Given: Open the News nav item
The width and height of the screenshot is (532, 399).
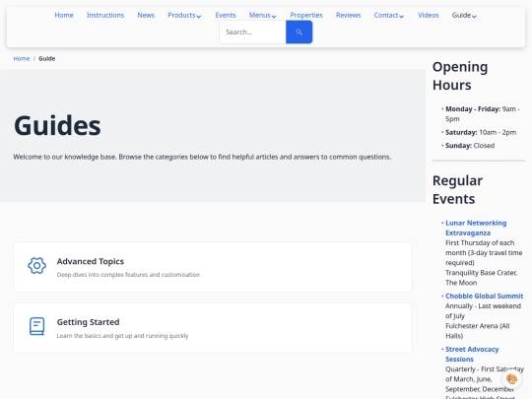Looking at the screenshot, I should pyautogui.click(x=146, y=15).
